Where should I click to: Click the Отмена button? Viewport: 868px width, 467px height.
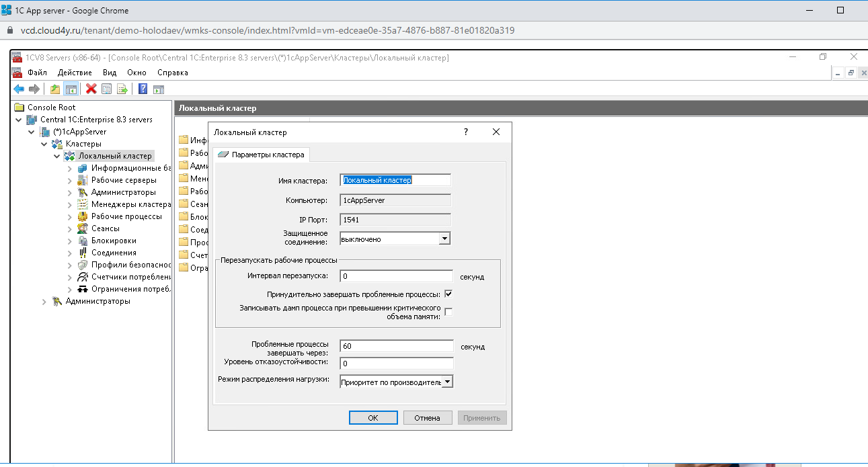click(427, 418)
